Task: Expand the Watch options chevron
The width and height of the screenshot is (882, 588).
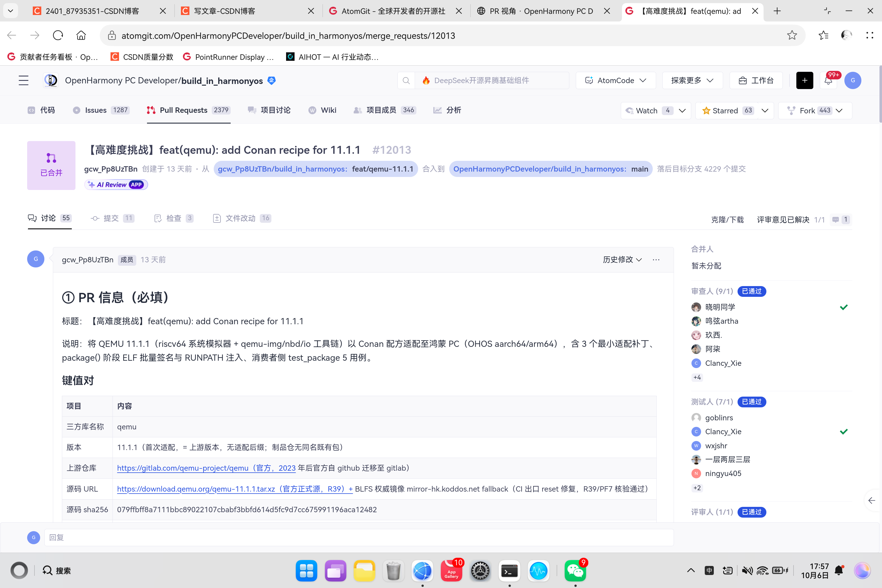Action: coord(682,111)
